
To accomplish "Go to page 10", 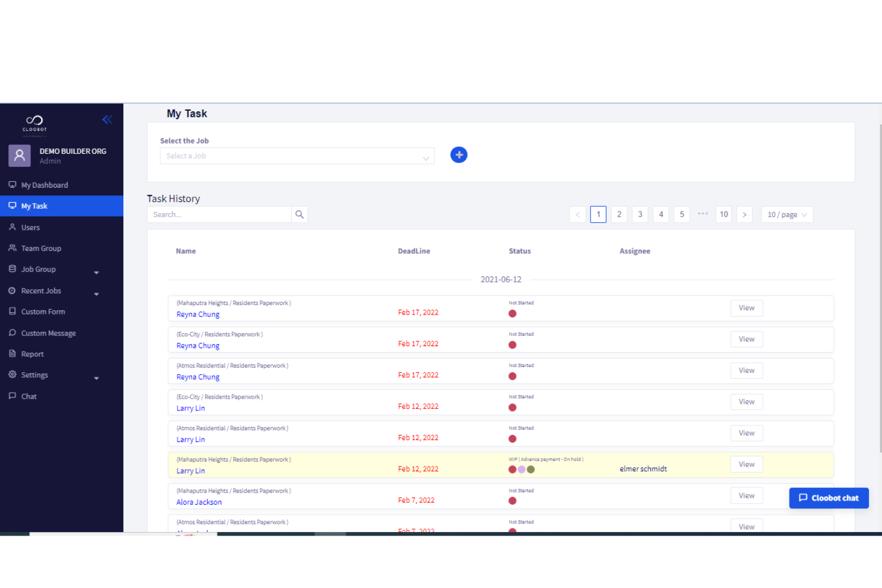I will tap(723, 214).
